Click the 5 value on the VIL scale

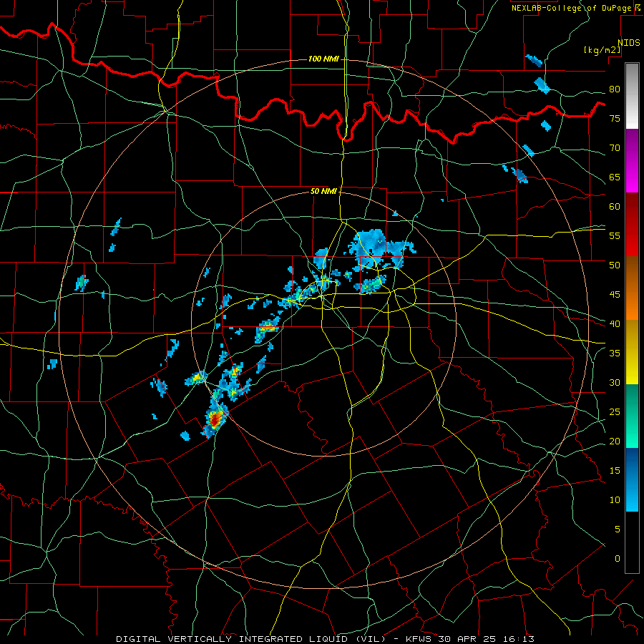coord(618,530)
